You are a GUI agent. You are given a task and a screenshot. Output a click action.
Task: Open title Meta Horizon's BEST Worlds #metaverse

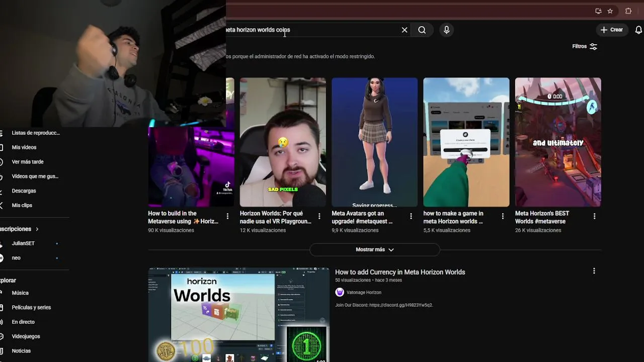pos(542,217)
